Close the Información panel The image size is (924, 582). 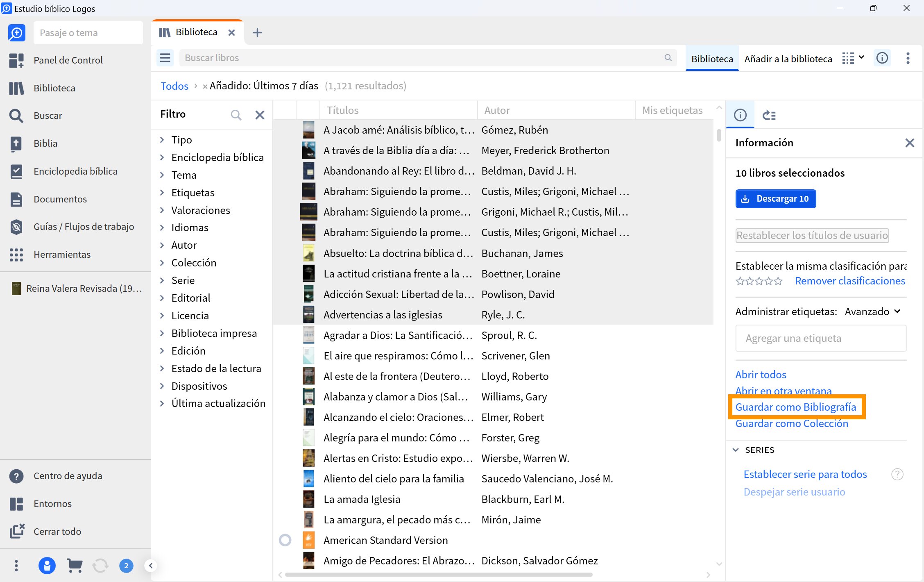point(910,143)
